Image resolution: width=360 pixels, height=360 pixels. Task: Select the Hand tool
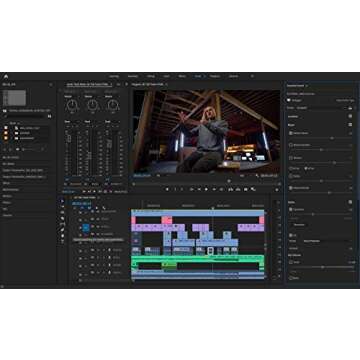[62, 235]
